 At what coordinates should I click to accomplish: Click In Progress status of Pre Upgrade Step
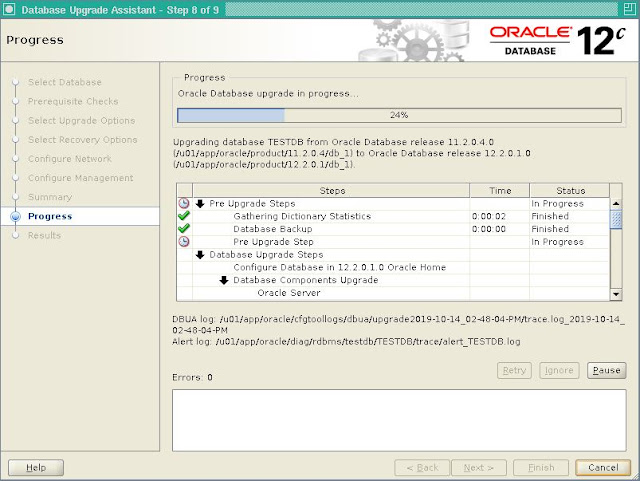click(x=557, y=242)
